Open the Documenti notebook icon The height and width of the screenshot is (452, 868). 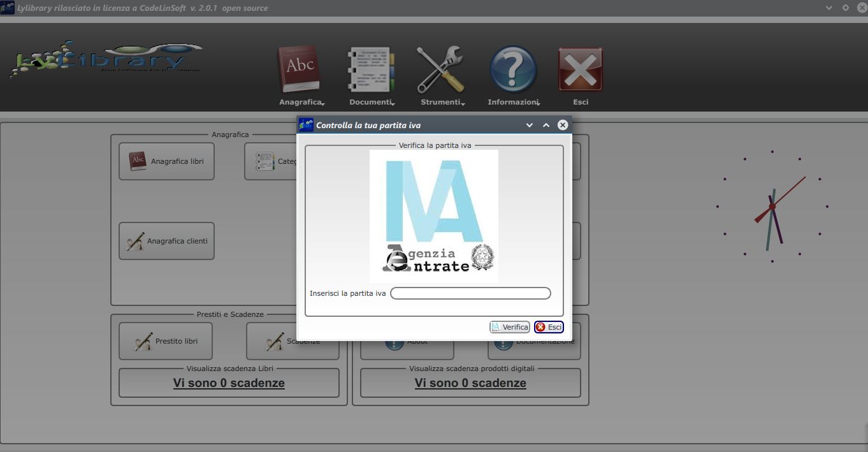tap(371, 69)
